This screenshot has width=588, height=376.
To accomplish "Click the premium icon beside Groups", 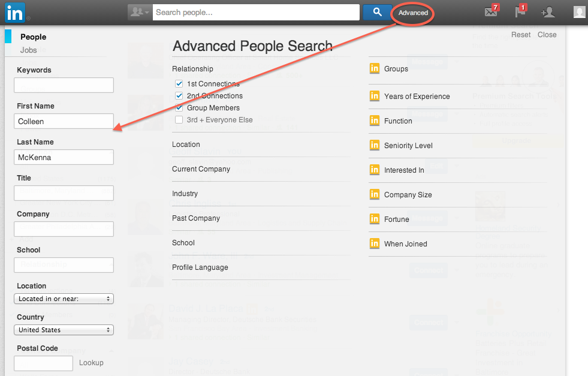I will click(374, 68).
